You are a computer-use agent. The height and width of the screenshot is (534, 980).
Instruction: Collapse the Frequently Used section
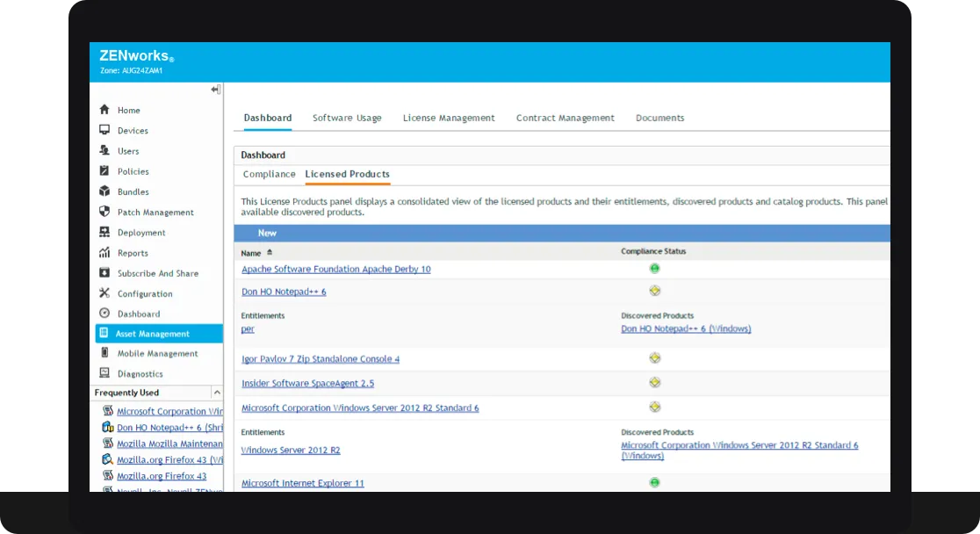217,393
